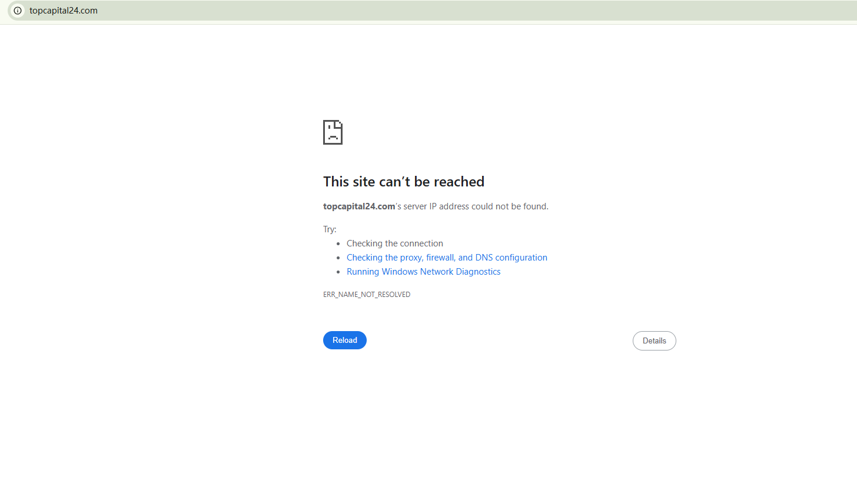Click the topcapital24.com URL in address bar
The image size is (857, 504).
coord(64,11)
